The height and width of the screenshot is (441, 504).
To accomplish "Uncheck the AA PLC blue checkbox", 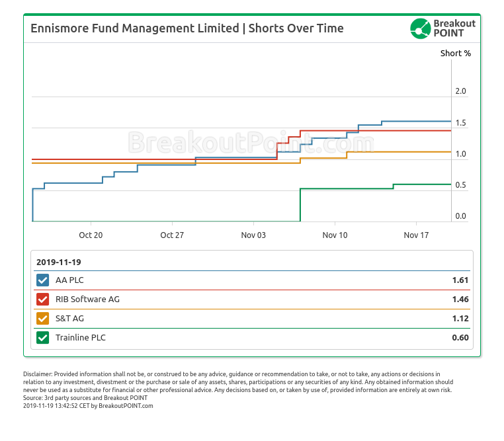I will [x=42, y=280].
